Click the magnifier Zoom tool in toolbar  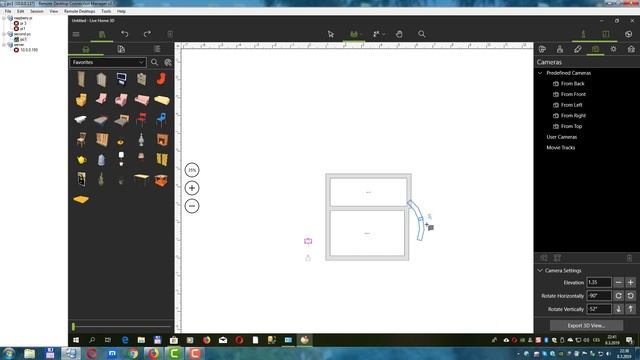click(422, 34)
